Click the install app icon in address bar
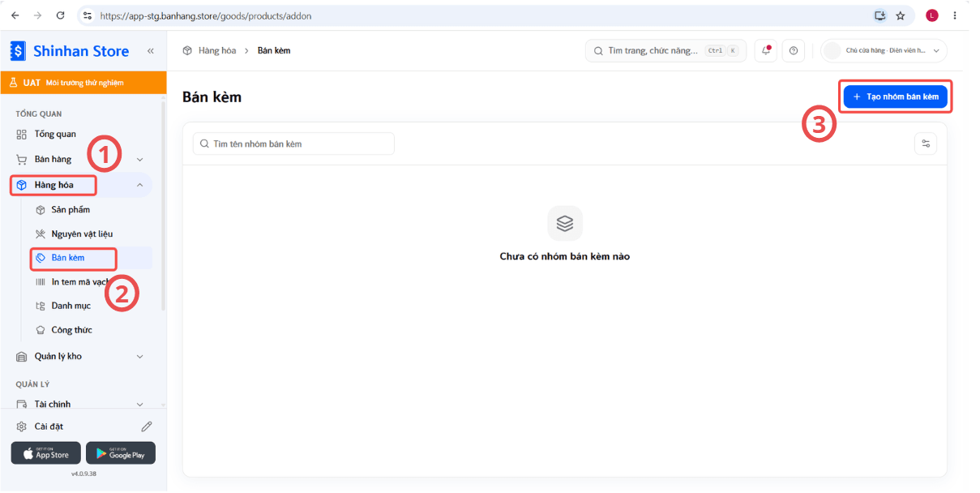 pyautogui.click(x=879, y=15)
